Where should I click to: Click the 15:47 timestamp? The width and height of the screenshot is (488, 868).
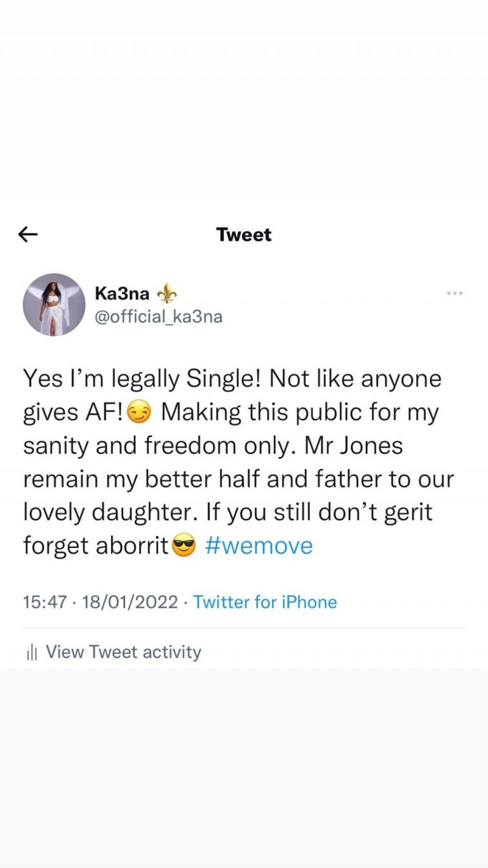coord(45,602)
